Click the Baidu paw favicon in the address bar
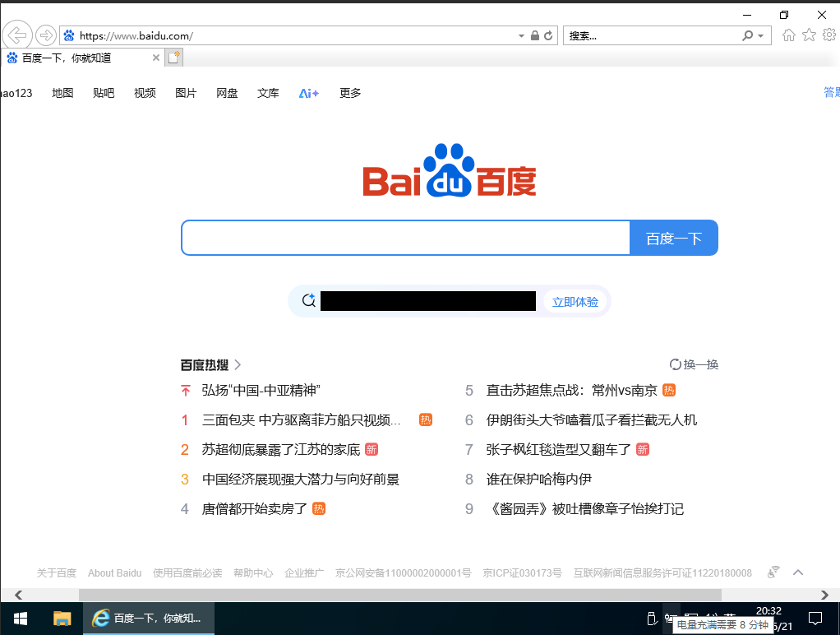Viewport: 840px width, 635px height. [x=69, y=36]
